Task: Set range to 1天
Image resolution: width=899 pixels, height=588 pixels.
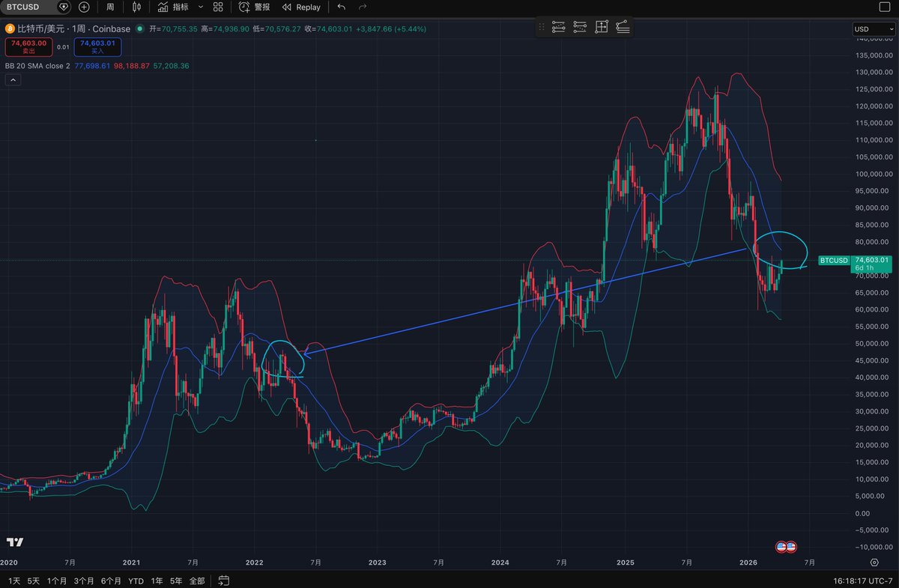Action: [x=14, y=581]
